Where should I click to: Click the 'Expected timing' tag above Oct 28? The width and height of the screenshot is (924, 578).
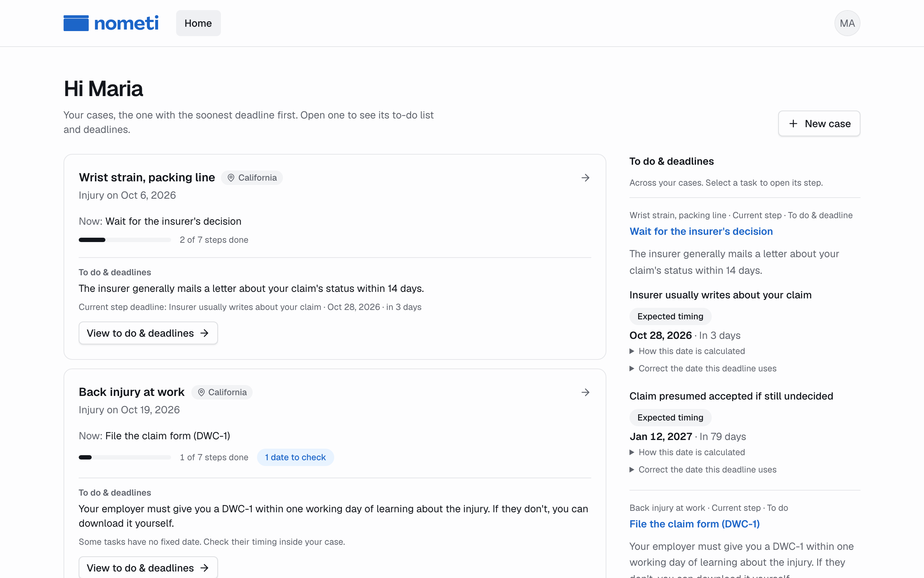[x=670, y=316]
